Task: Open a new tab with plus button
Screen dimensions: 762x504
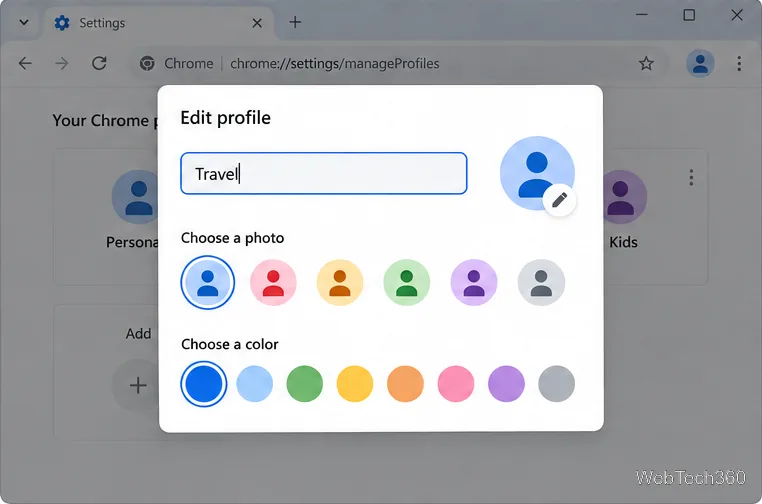Action: pyautogui.click(x=295, y=22)
